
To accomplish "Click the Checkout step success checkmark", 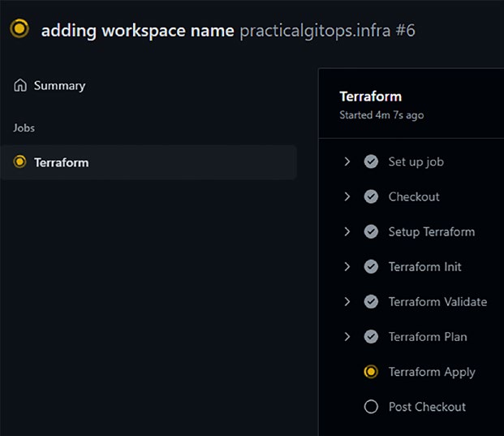I will [x=371, y=196].
